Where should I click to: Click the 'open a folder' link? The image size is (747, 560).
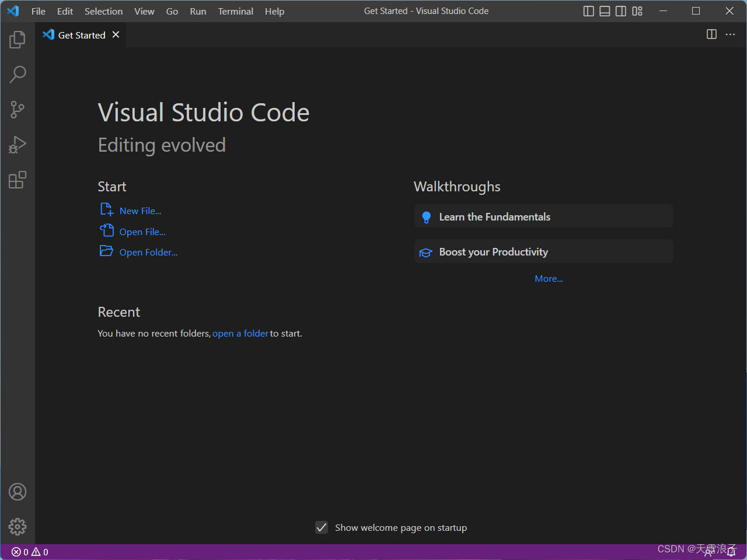tap(240, 334)
